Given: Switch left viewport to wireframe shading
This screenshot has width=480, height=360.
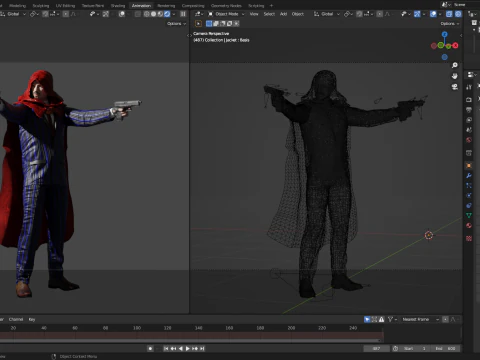Looking at the screenshot, I should (147, 14).
